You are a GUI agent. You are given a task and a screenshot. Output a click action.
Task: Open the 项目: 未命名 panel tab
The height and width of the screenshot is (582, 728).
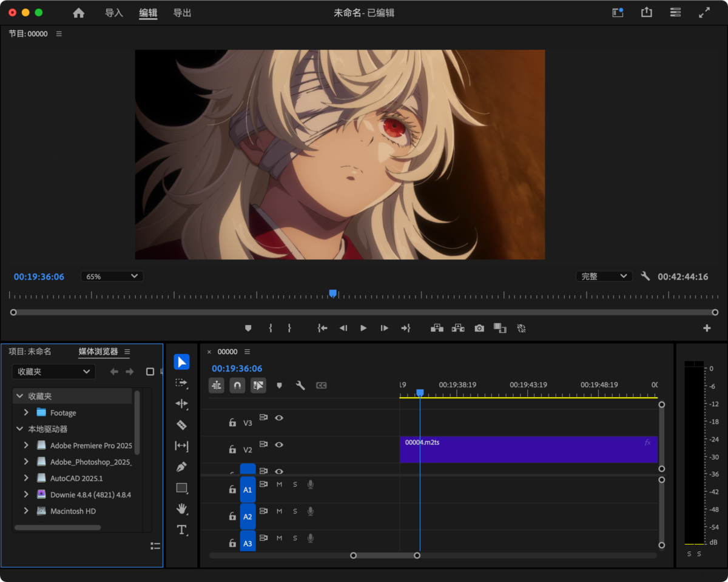coord(30,352)
